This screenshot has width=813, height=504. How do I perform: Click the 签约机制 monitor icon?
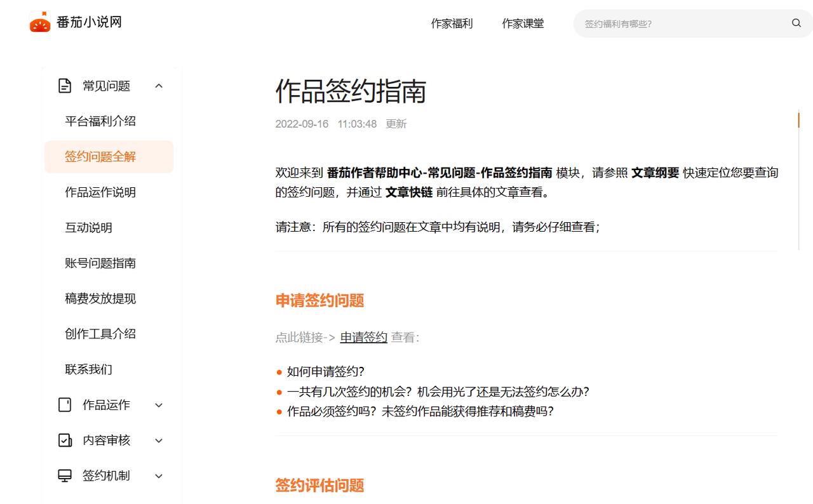click(65, 476)
